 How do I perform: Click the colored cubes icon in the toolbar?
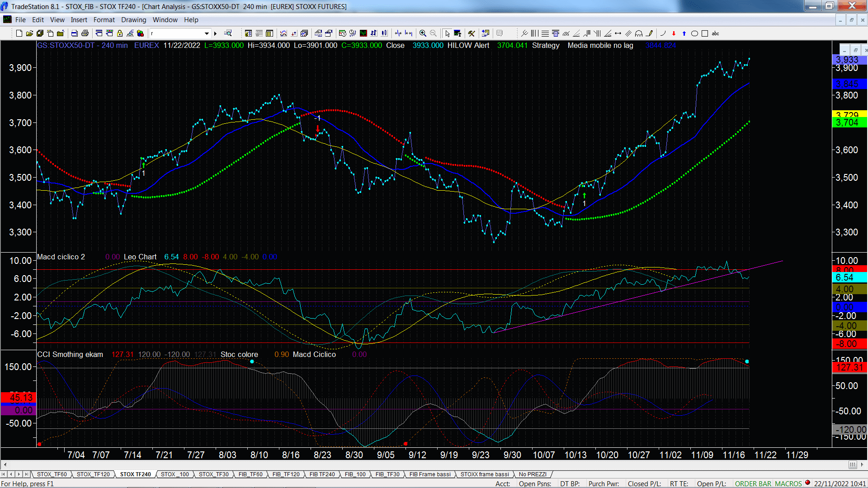click(141, 33)
